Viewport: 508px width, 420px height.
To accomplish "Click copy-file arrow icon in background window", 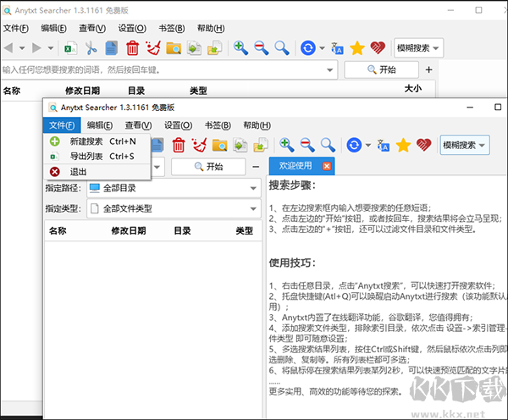I will tap(194, 48).
